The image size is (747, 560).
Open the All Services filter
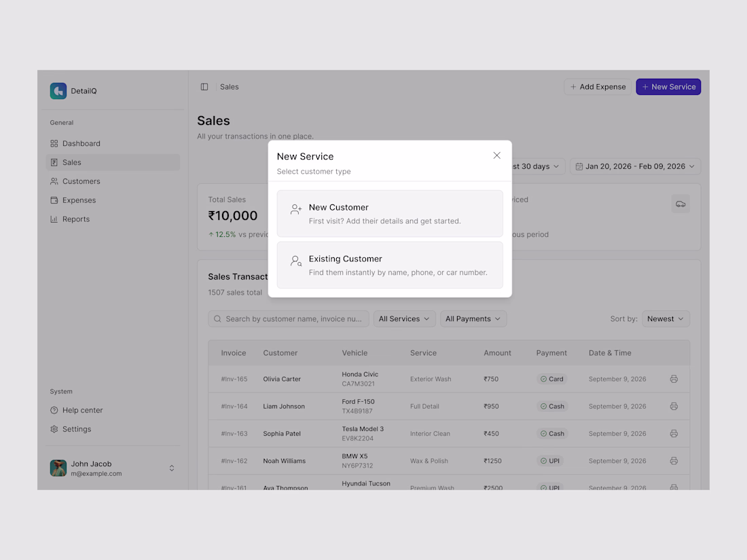tap(404, 319)
